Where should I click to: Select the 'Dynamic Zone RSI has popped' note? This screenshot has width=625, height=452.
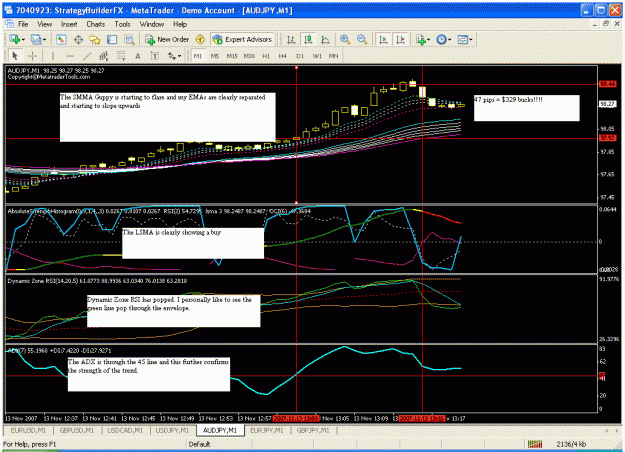[x=174, y=311]
